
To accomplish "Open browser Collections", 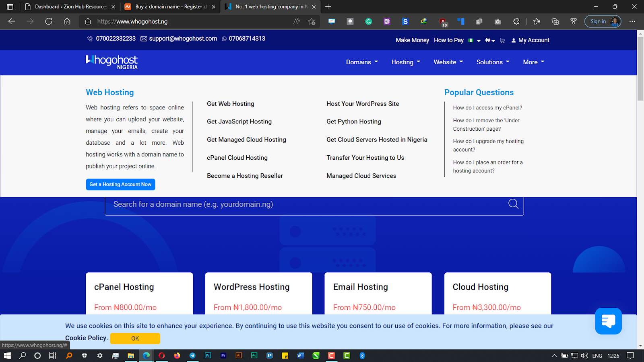I will 555,21.
